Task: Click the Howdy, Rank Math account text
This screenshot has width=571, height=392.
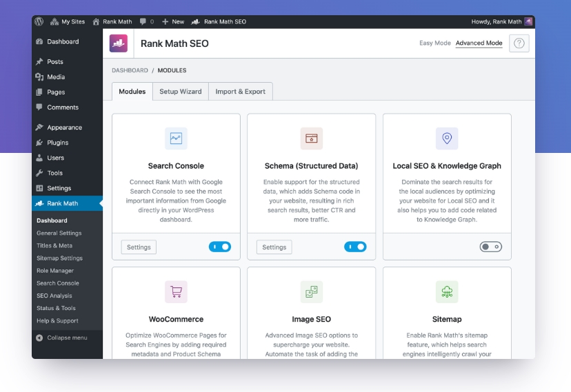Action: coord(496,22)
